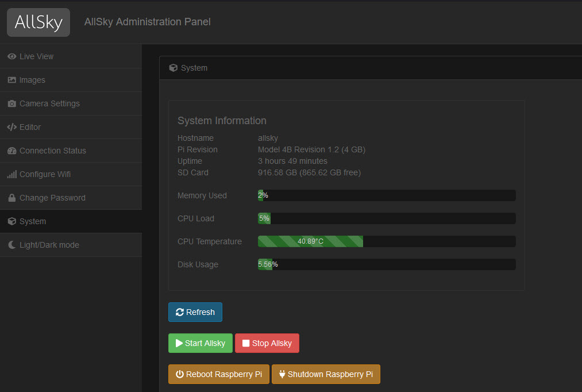
Task: Click the gauge icon for Connection Status
Action: click(11, 151)
